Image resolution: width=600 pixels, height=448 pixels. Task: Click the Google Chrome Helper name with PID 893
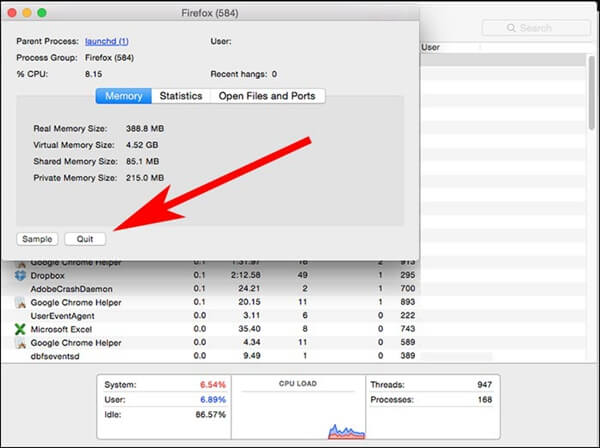(76, 303)
